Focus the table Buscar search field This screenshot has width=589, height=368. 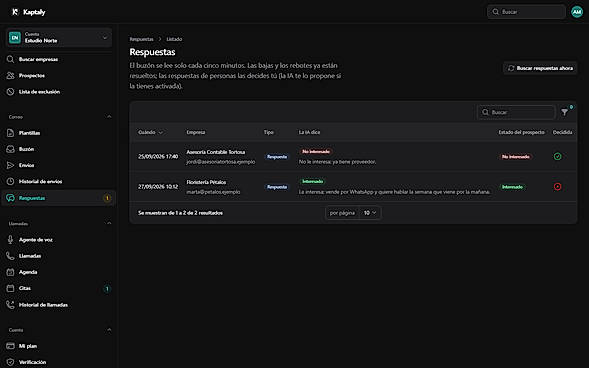tap(516, 112)
